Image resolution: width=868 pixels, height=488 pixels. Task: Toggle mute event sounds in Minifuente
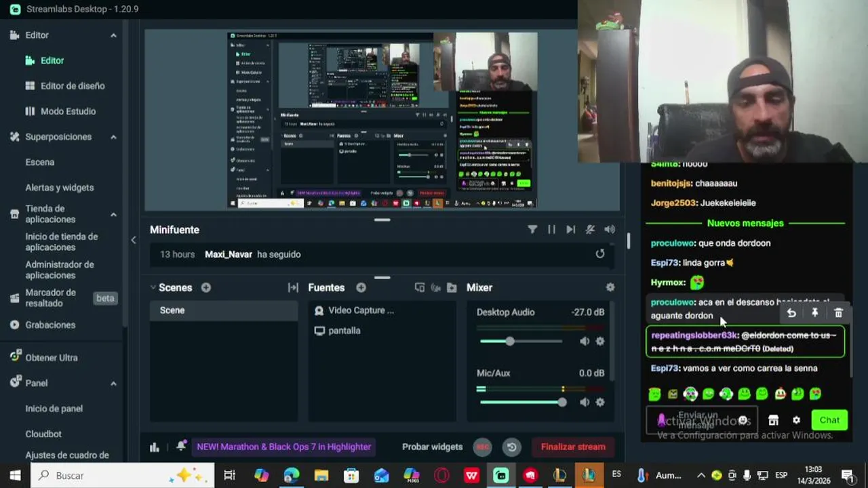(590, 230)
